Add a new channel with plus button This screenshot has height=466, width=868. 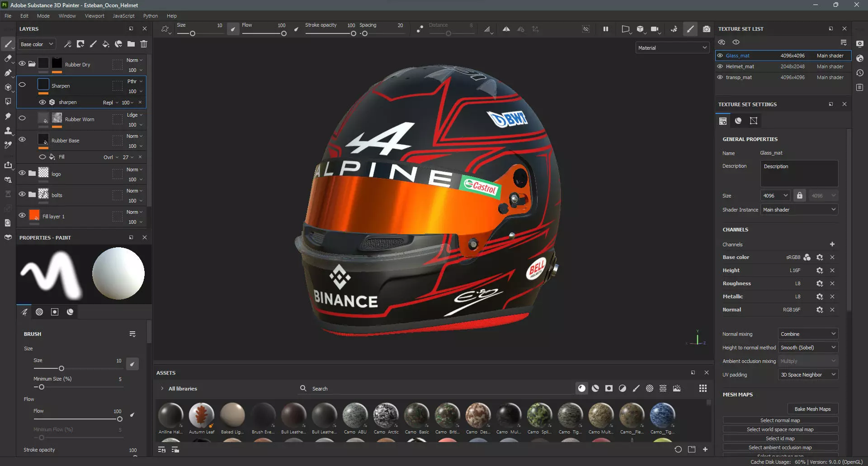pos(832,244)
